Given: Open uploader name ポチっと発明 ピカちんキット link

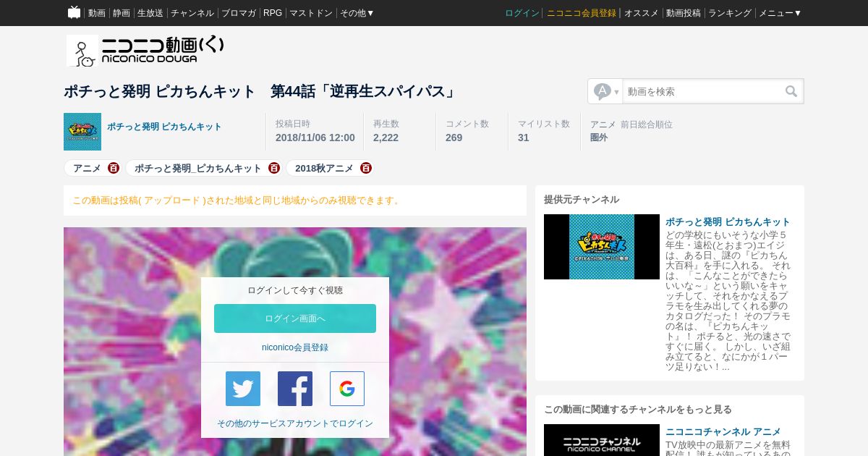Looking at the screenshot, I should [x=164, y=127].
